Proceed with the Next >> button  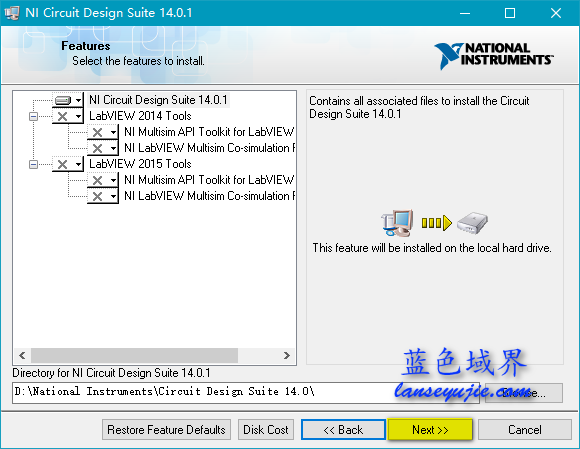[430, 430]
